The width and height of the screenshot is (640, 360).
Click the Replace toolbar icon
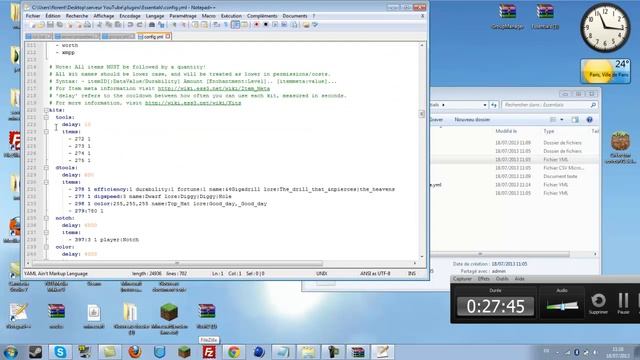(x=161, y=25)
